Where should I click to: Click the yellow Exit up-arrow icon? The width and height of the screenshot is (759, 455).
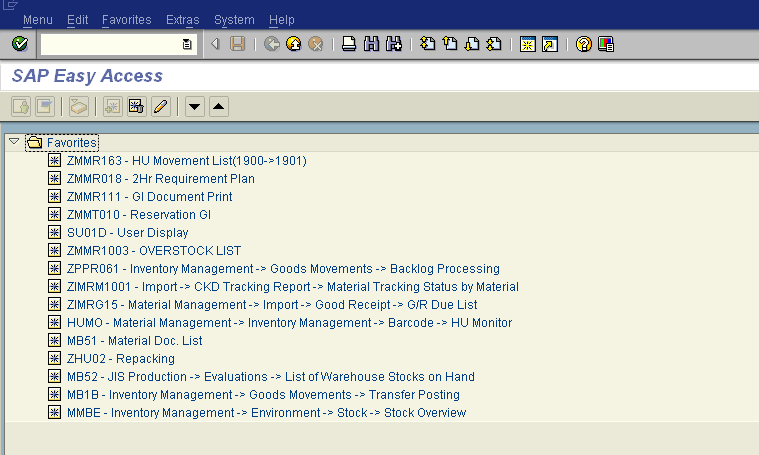click(x=294, y=44)
